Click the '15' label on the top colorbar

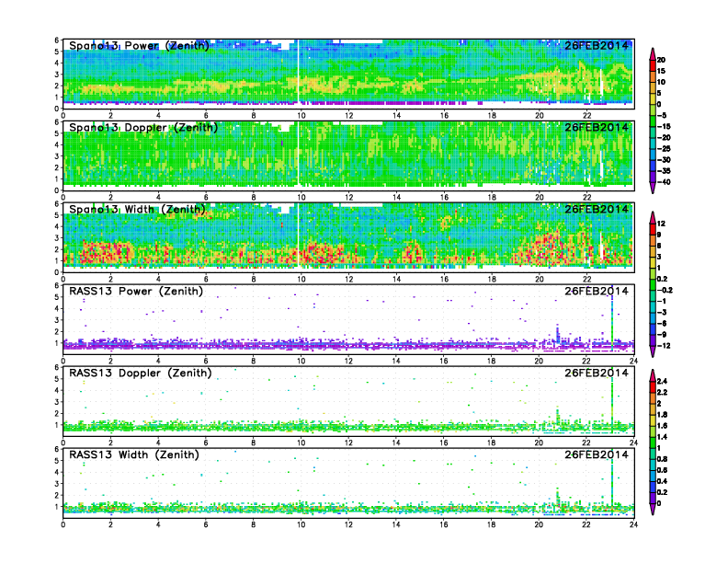pos(661,71)
